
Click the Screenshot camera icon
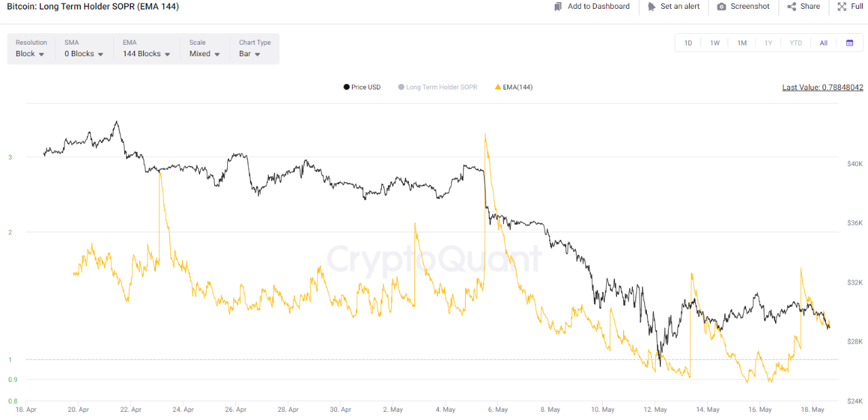tap(722, 7)
